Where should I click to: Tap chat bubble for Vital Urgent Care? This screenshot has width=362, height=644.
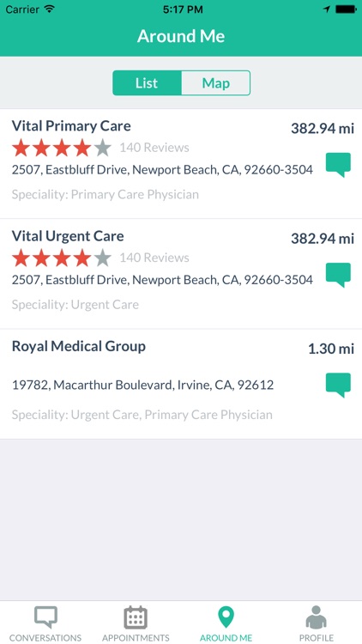(338, 275)
